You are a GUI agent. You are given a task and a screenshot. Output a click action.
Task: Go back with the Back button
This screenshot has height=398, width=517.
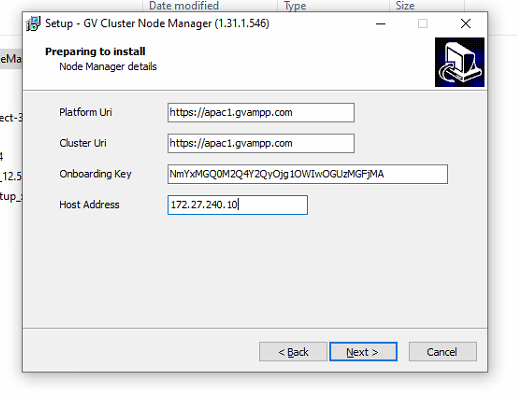tap(293, 352)
